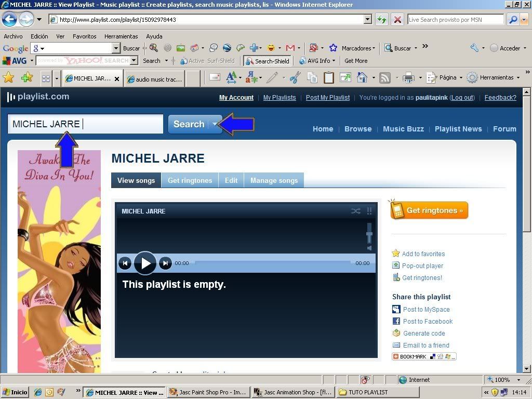Expand the address bar URL dropdown
This screenshot has width=532, height=399.
click(x=368, y=20)
